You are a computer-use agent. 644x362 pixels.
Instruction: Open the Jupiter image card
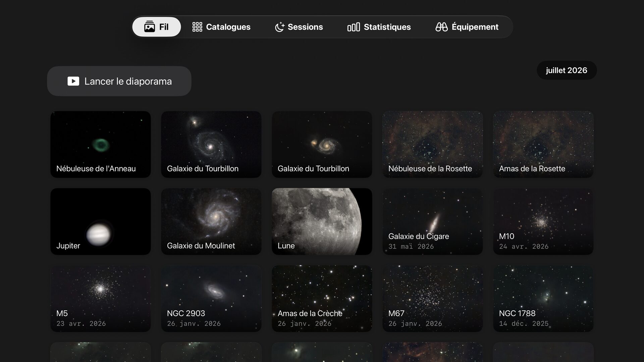point(101,222)
